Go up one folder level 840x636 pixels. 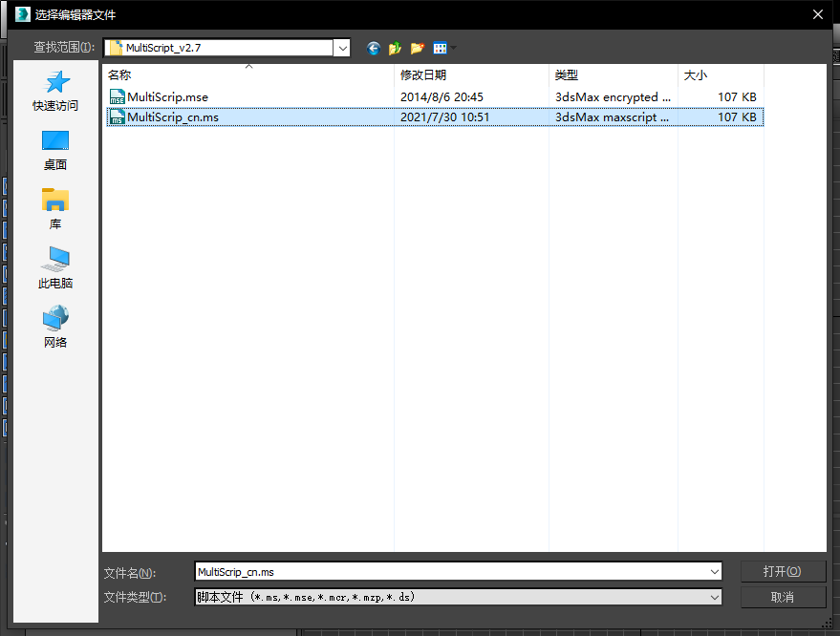[x=395, y=48]
